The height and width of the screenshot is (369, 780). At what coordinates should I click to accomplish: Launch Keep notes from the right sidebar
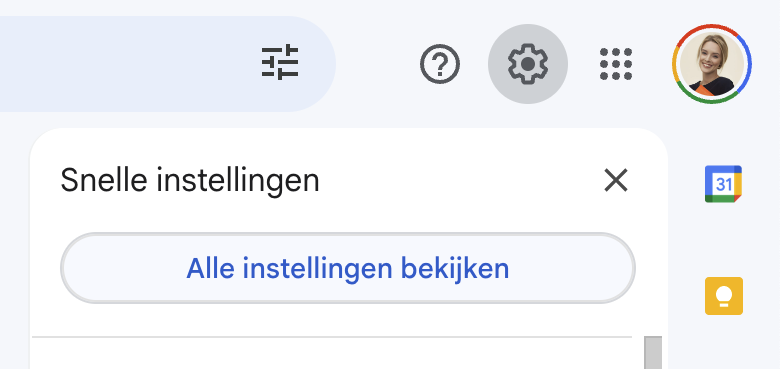coord(724,296)
